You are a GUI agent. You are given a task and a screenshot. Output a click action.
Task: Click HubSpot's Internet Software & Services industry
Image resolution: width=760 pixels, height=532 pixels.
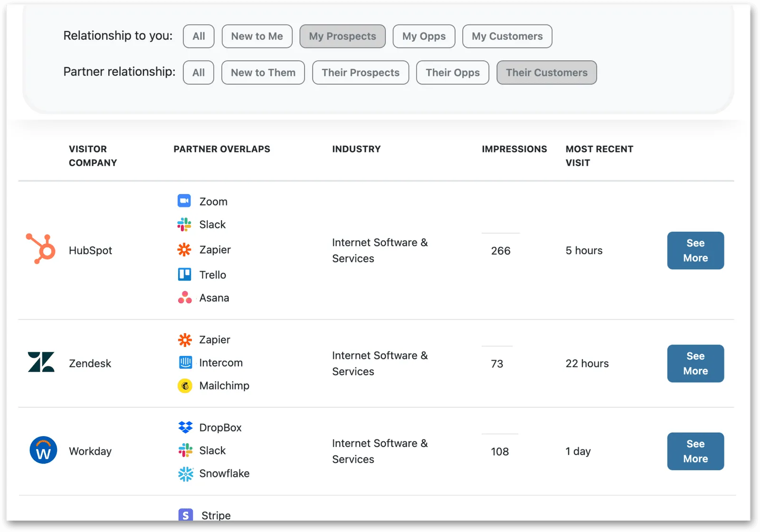[380, 251]
